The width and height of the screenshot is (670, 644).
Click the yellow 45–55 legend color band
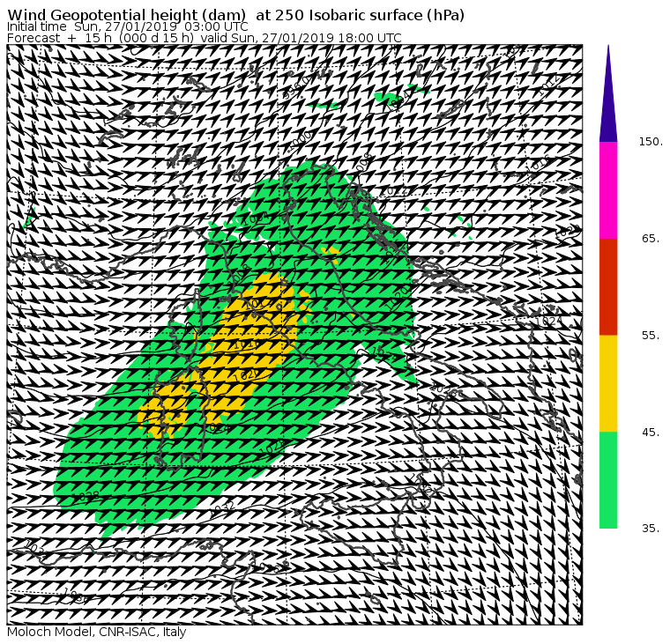coord(608,383)
